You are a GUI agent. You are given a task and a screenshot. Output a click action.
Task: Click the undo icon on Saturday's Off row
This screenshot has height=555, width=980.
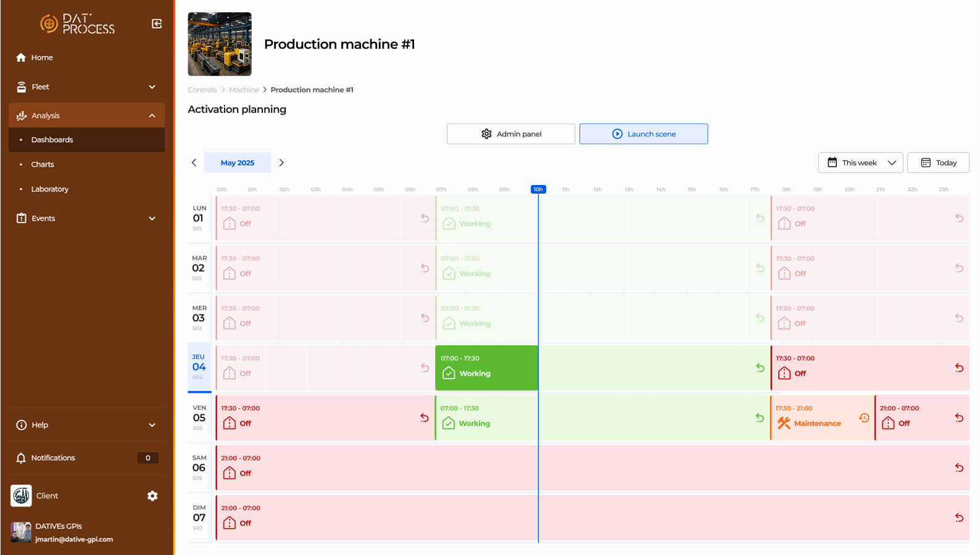[959, 468]
